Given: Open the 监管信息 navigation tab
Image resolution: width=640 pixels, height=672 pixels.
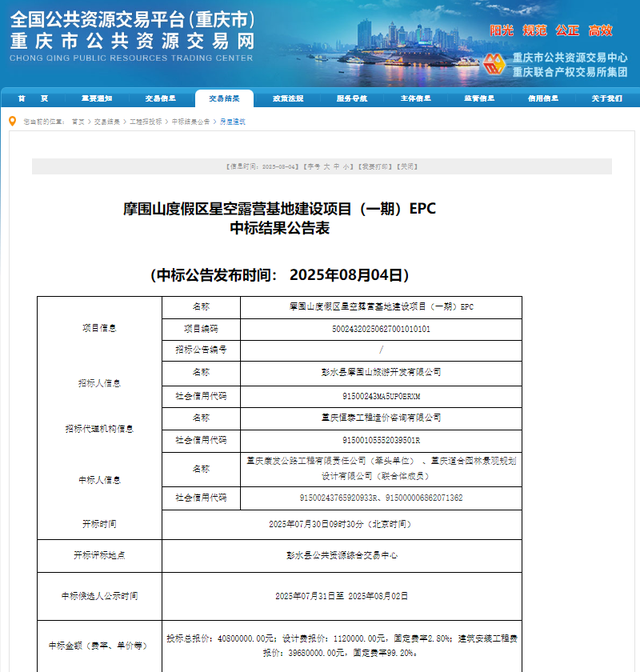Looking at the screenshot, I should [x=479, y=99].
